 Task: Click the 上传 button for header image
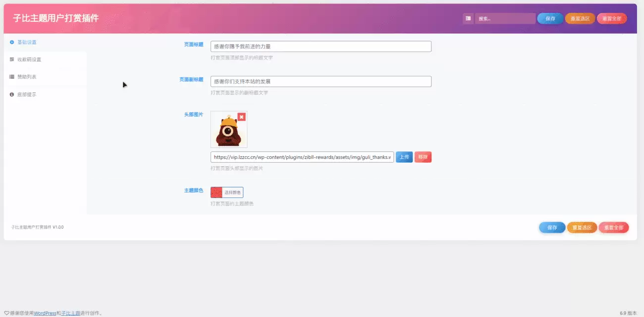click(x=404, y=156)
